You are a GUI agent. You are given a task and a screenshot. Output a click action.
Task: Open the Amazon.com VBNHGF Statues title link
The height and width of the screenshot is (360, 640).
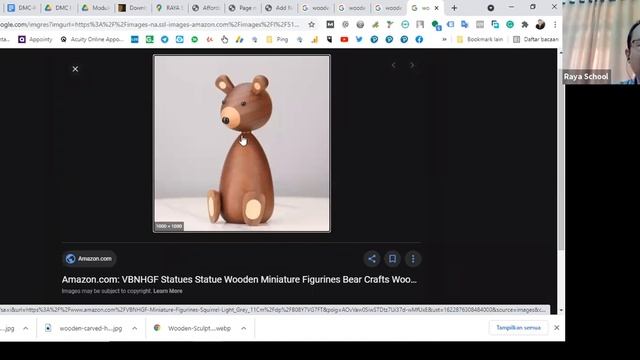pos(239,280)
